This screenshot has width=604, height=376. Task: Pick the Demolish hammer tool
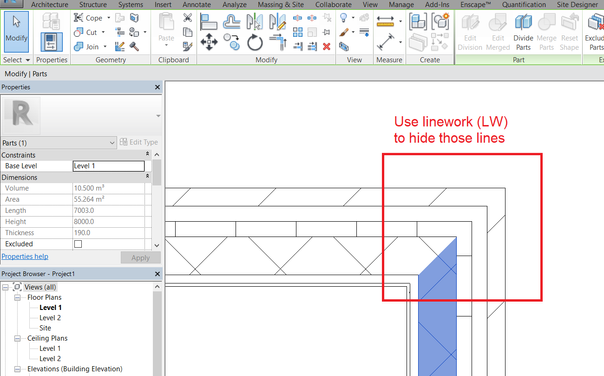click(134, 47)
